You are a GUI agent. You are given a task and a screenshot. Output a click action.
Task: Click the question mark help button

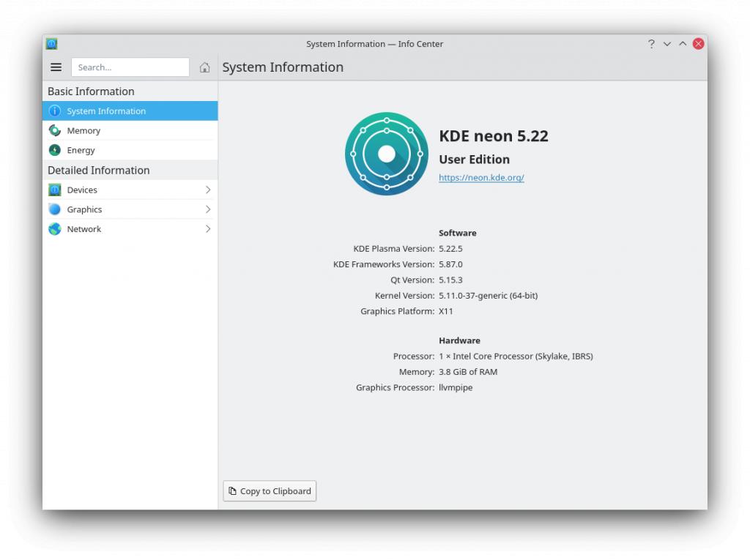click(x=651, y=44)
